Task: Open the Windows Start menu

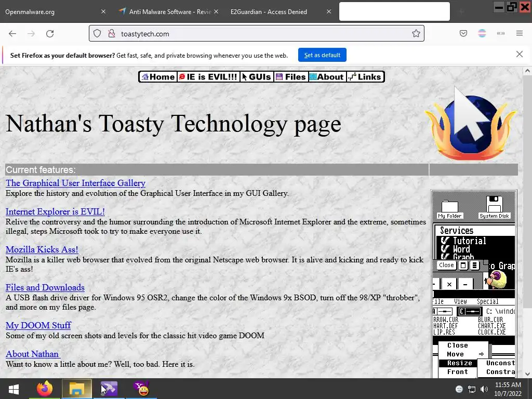Action: [14, 389]
